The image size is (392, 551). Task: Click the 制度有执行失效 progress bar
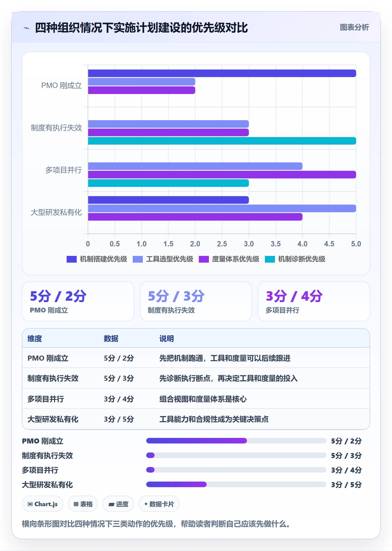click(236, 455)
